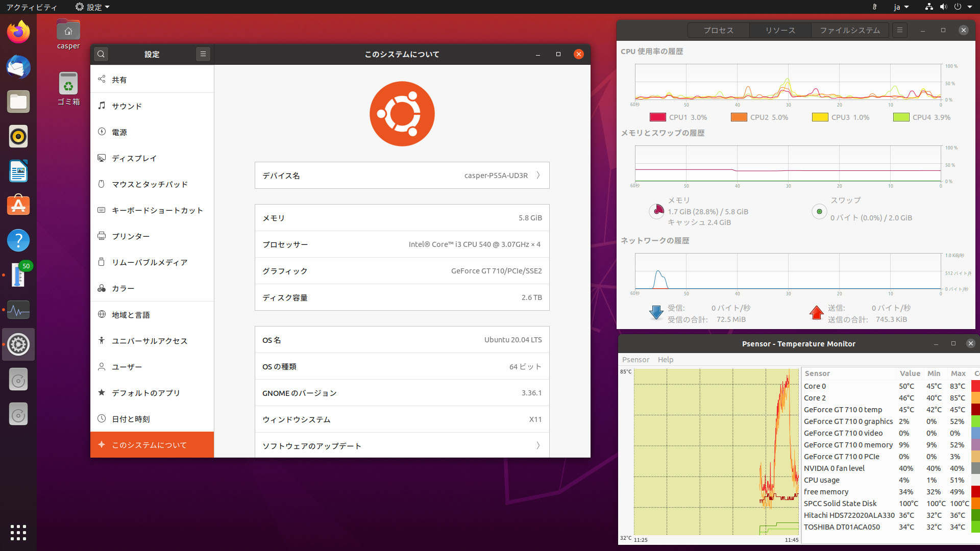Open the System Monitor hamburger menu
This screenshot has height=551, width=980.
[900, 30]
